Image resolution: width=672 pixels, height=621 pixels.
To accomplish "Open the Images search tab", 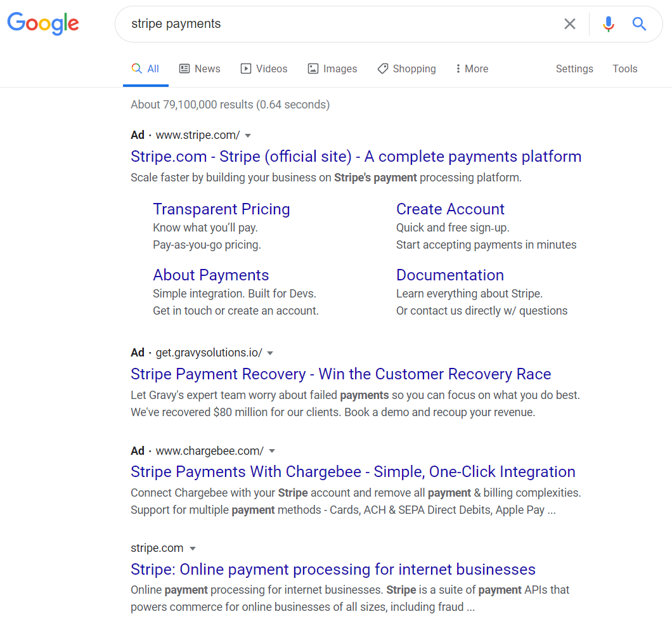I will pyautogui.click(x=332, y=69).
